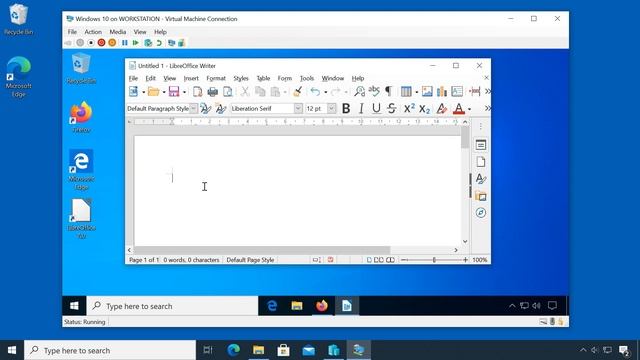The height and width of the screenshot is (360, 640).
Task: Open the Writer Table menu
Action: point(263,78)
